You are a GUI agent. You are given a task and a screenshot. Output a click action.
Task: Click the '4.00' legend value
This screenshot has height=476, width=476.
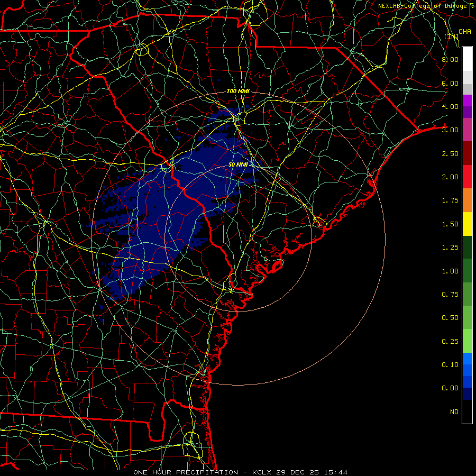pos(450,106)
